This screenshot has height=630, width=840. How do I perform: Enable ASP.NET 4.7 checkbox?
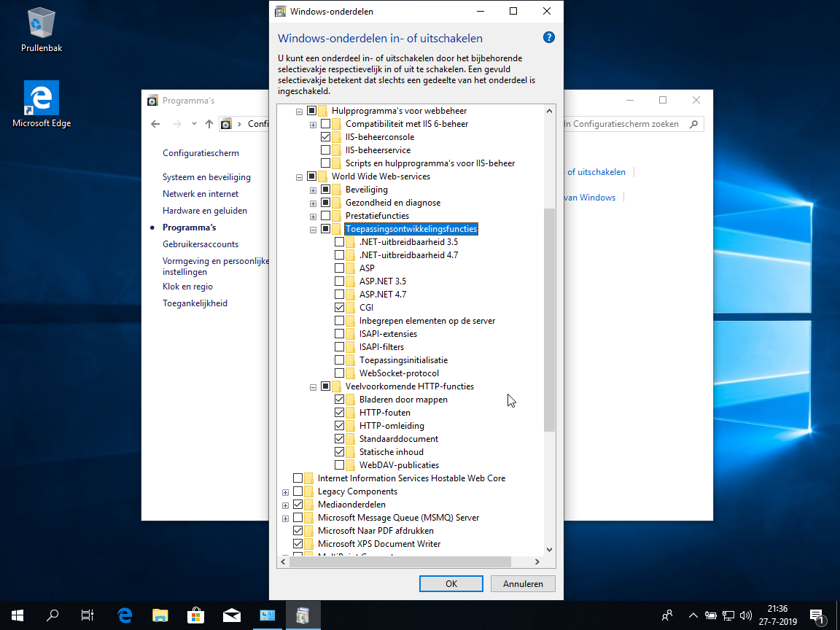point(339,294)
